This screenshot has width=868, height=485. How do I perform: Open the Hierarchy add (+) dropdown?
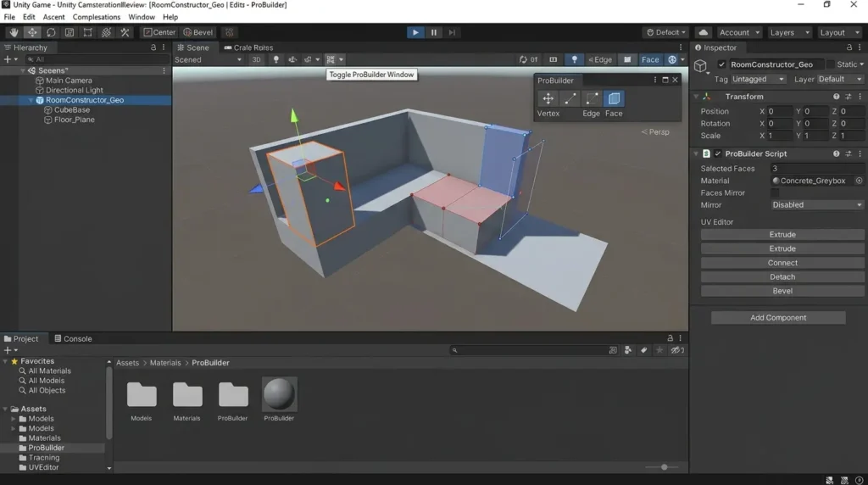pos(10,59)
